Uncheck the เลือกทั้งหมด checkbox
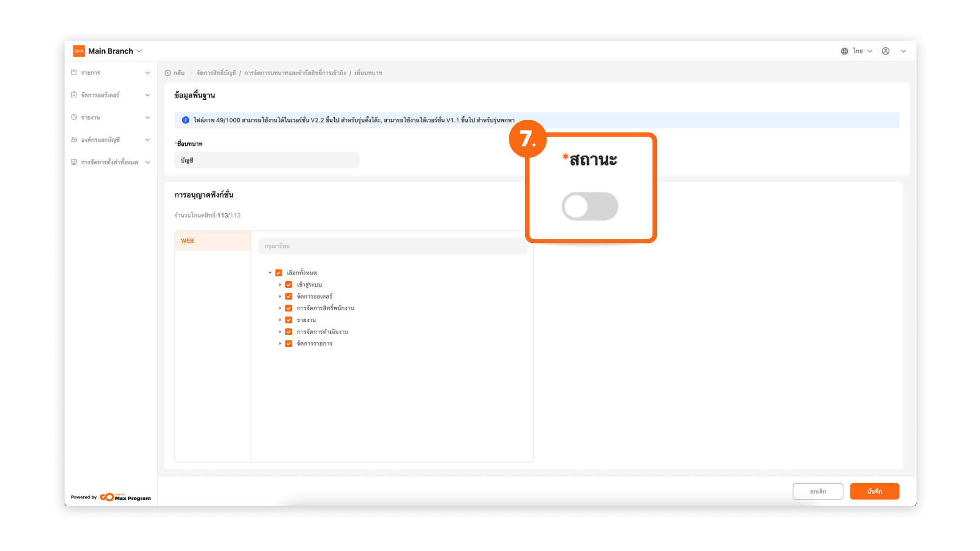The height and width of the screenshot is (551, 980). [x=279, y=273]
